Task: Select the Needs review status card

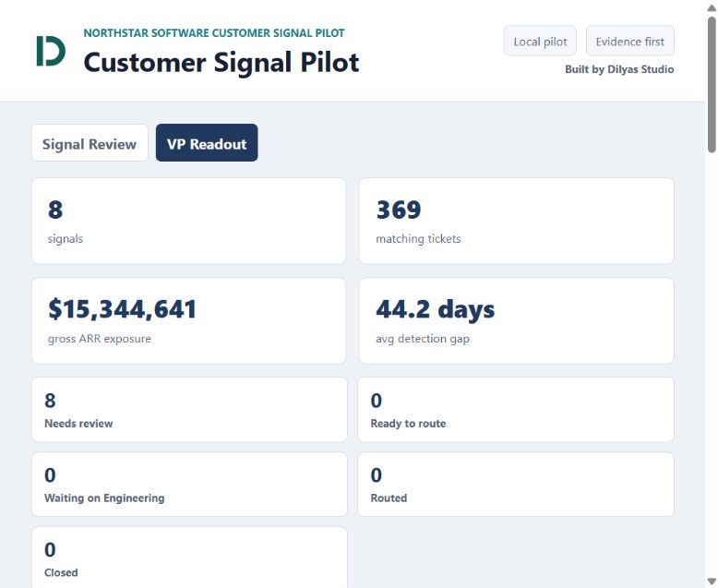Action: click(189, 410)
